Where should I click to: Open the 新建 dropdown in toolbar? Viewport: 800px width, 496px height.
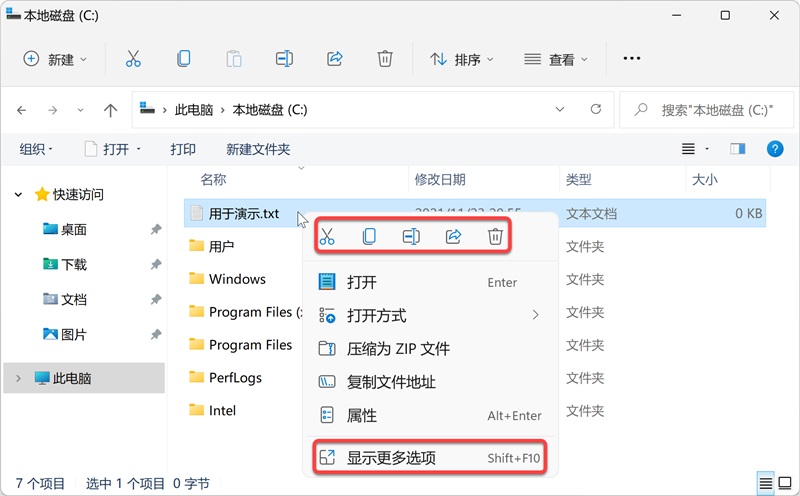click(56, 59)
